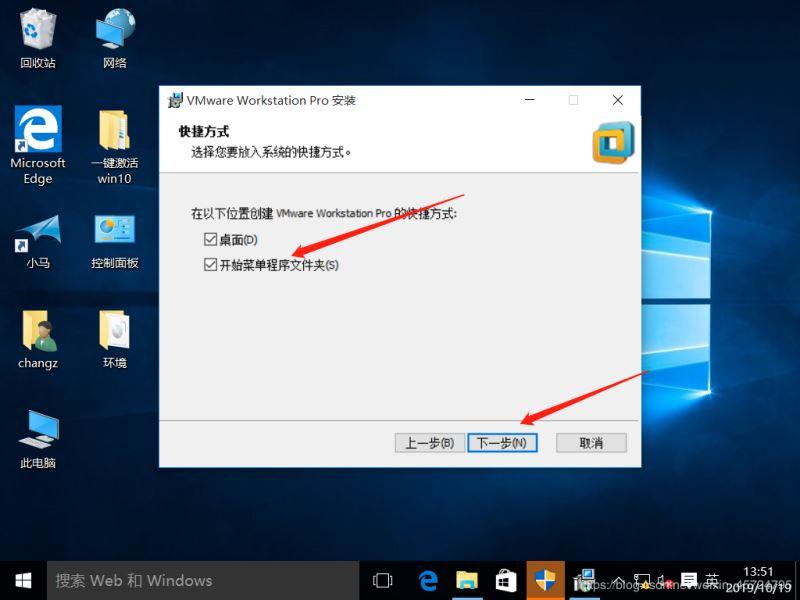Click the 上一步(B) button to go back
The image size is (800, 600).
[430, 442]
